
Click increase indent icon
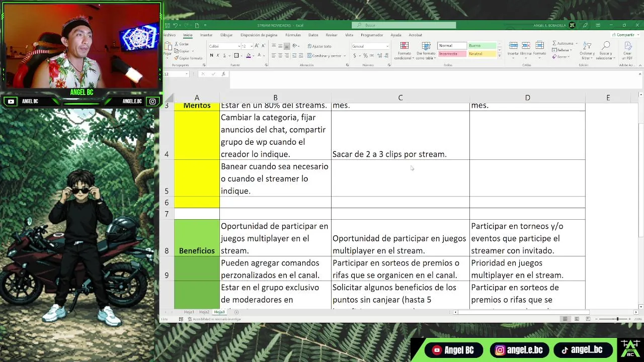coord(301,55)
